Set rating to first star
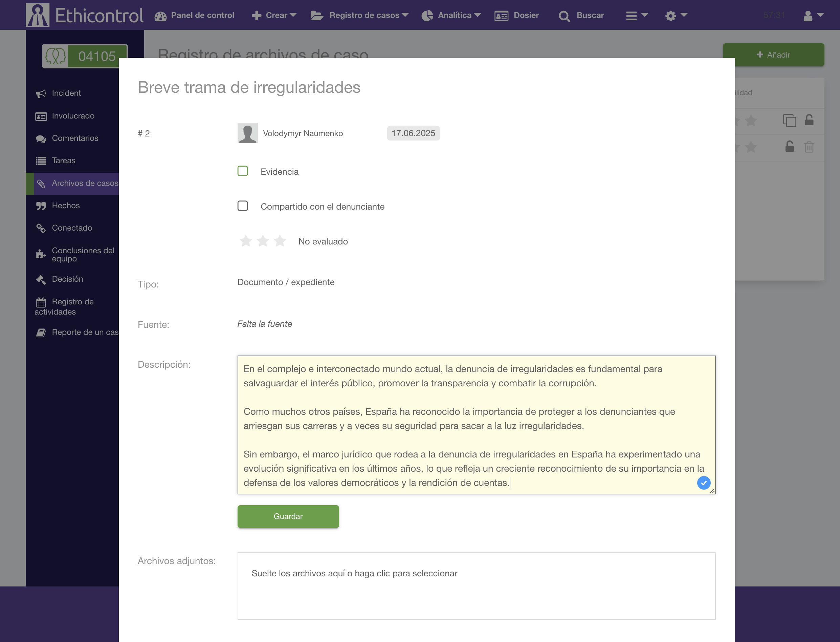This screenshot has width=840, height=642. click(246, 241)
